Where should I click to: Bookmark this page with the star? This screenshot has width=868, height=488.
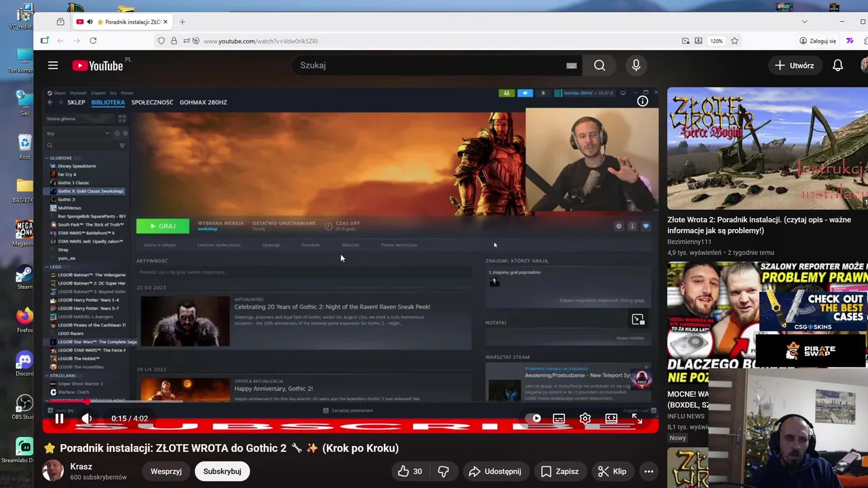click(734, 41)
